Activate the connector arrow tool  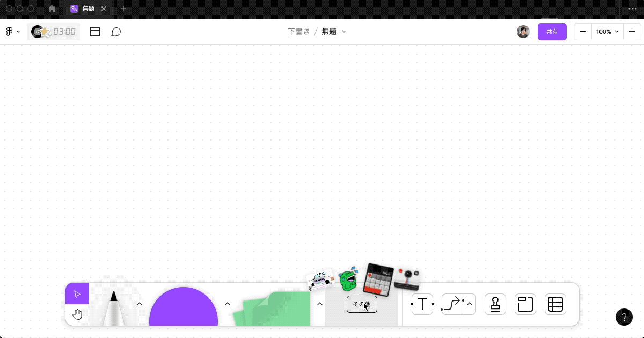[x=451, y=304]
